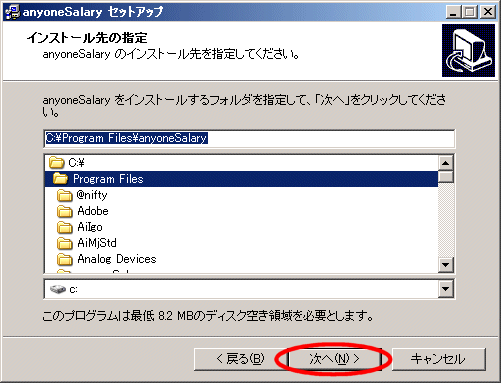Select the Program Files folder row
Viewport: 501px width, 383px height.
coord(241,179)
